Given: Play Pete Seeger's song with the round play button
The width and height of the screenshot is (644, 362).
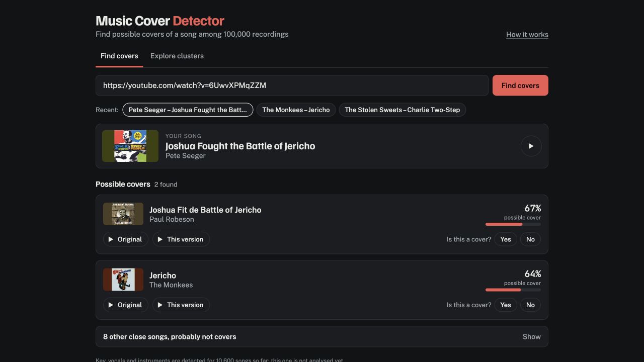Looking at the screenshot, I should coord(531,146).
